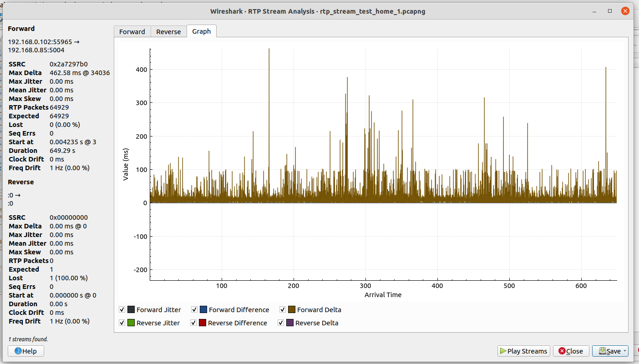Click the Reverse Jitter green swatch
Screen dimensions: 639x364
[x=131, y=323]
